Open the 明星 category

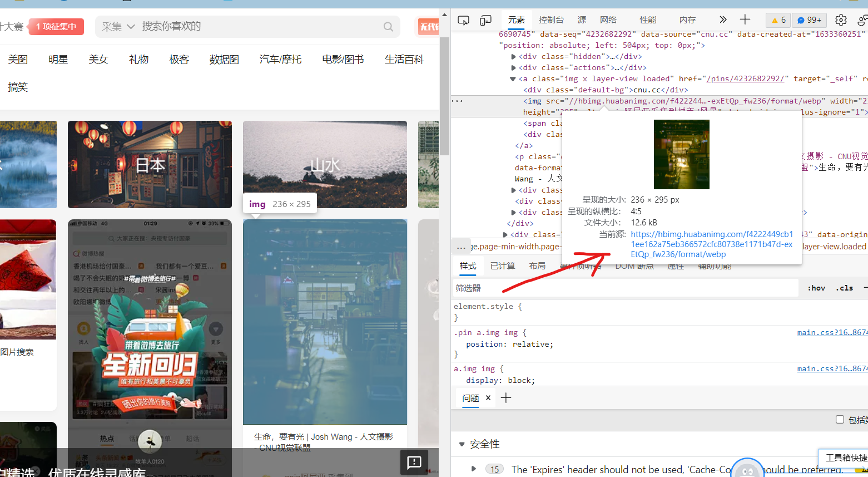pyautogui.click(x=58, y=59)
